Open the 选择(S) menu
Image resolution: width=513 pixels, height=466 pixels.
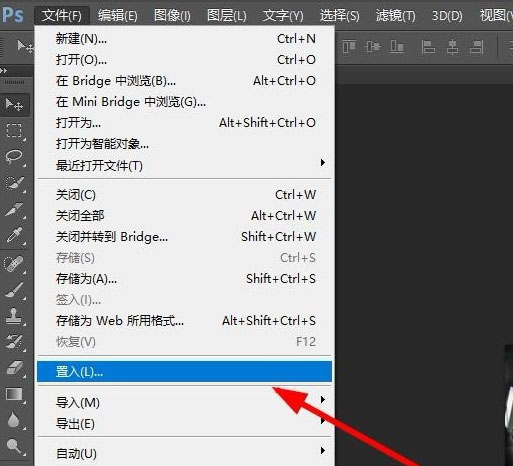(340, 15)
